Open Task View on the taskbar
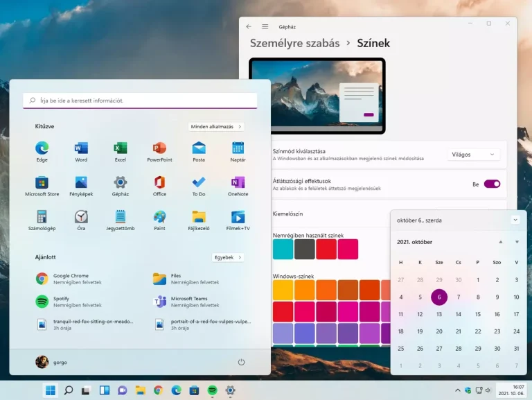This screenshot has width=532, height=400. pos(86,390)
